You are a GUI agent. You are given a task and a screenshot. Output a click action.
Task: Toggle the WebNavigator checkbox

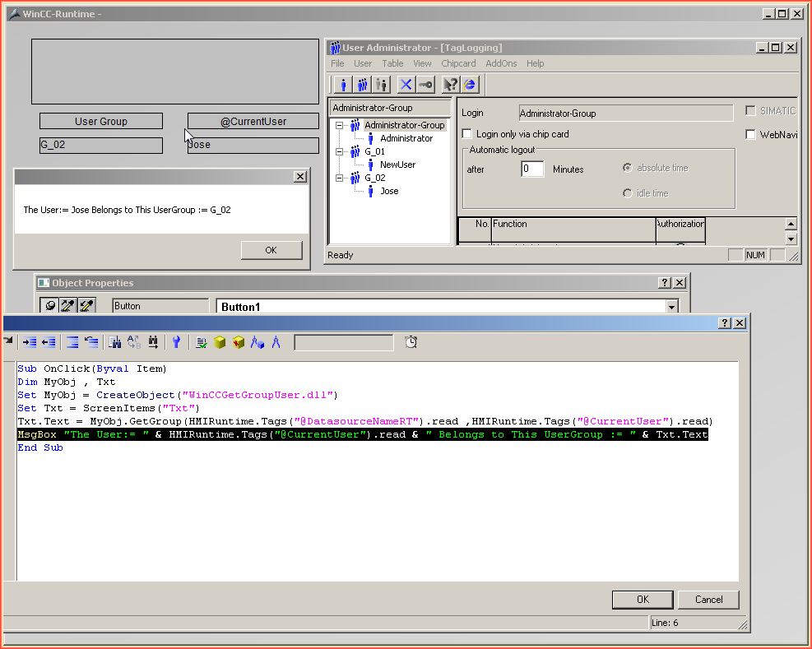coord(750,135)
